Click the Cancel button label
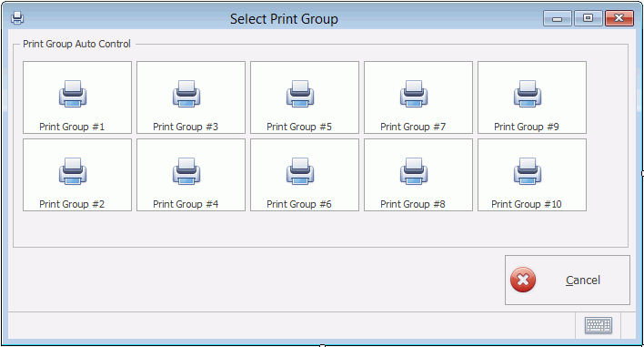Image resolution: width=644 pixels, height=347 pixels. click(583, 280)
